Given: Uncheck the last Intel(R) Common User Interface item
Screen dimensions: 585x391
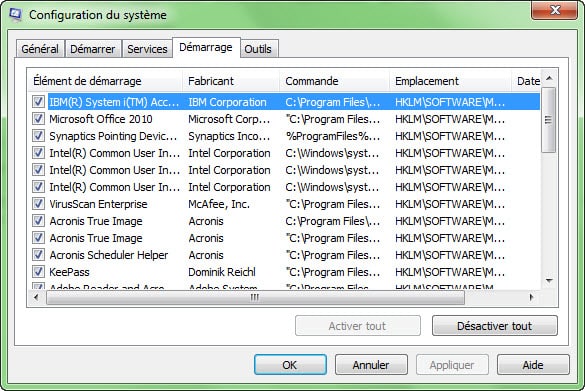Looking at the screenshot, I should (38, 187).
